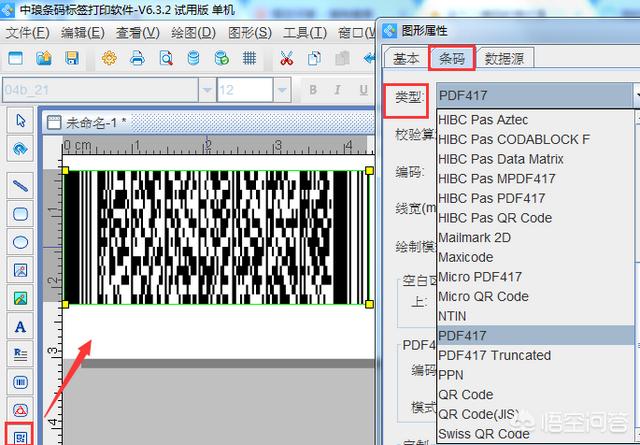Click the font size field showing 12
Viewport: 640px width, 445px height.
(x=245, y=90)
